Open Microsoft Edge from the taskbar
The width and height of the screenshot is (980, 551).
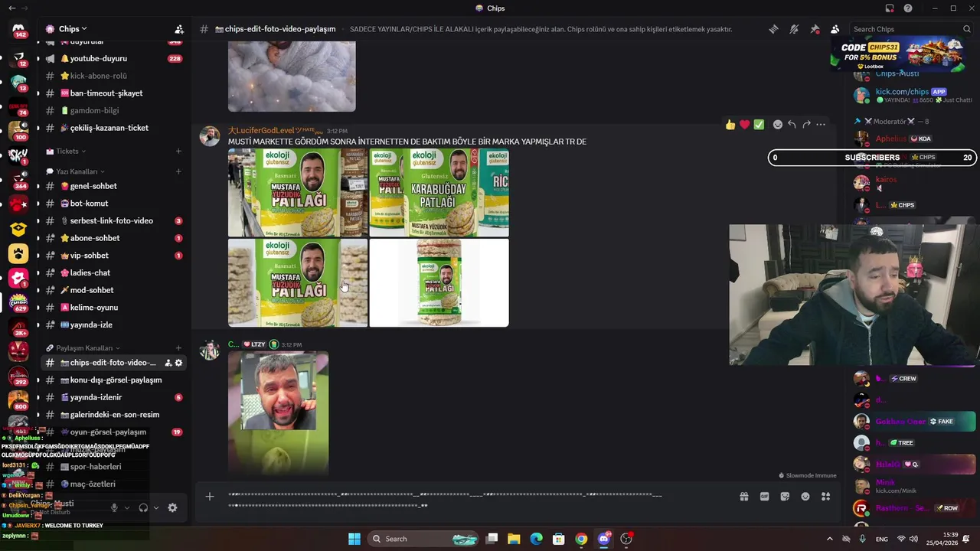coord(536,539)
